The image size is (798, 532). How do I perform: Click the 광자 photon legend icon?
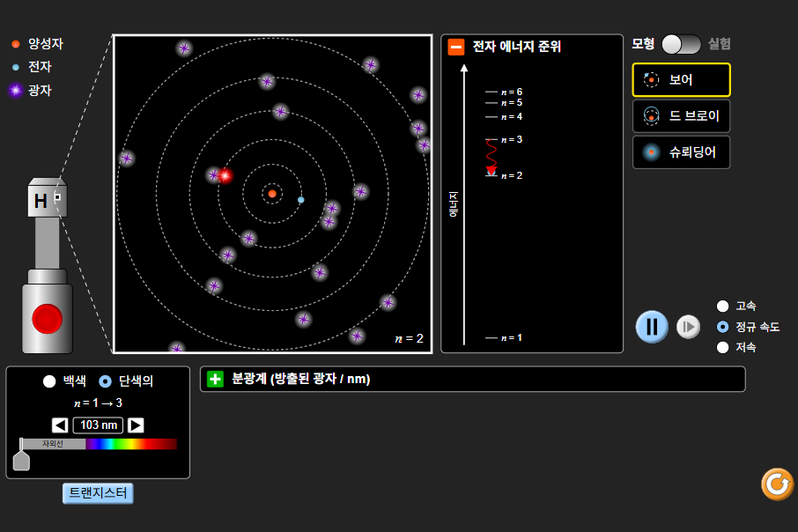pos(16,91)
